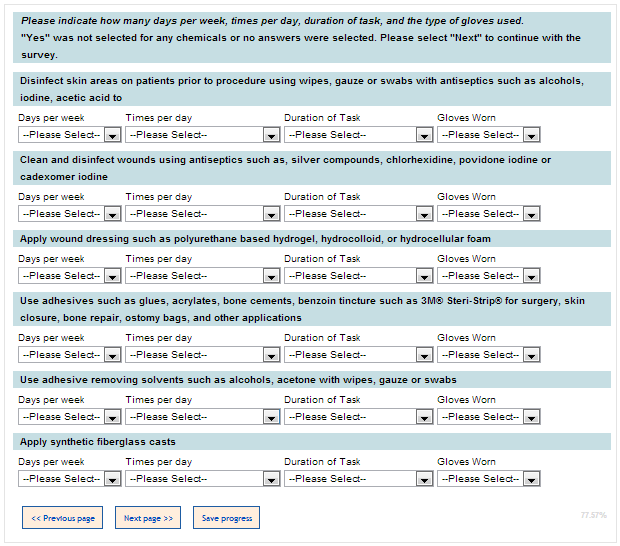
Task: Choose Times per day for clean and disinfect wounds
Action: tap(202, 214)
